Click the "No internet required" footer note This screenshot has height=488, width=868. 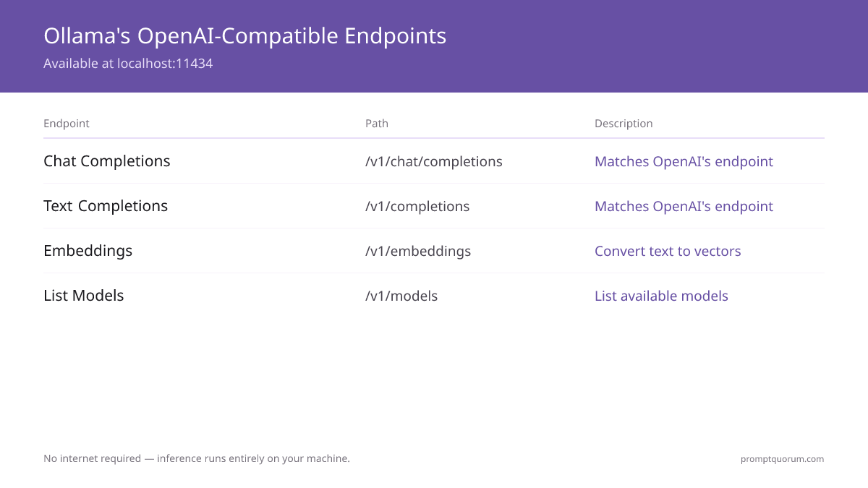pos(197,459)
